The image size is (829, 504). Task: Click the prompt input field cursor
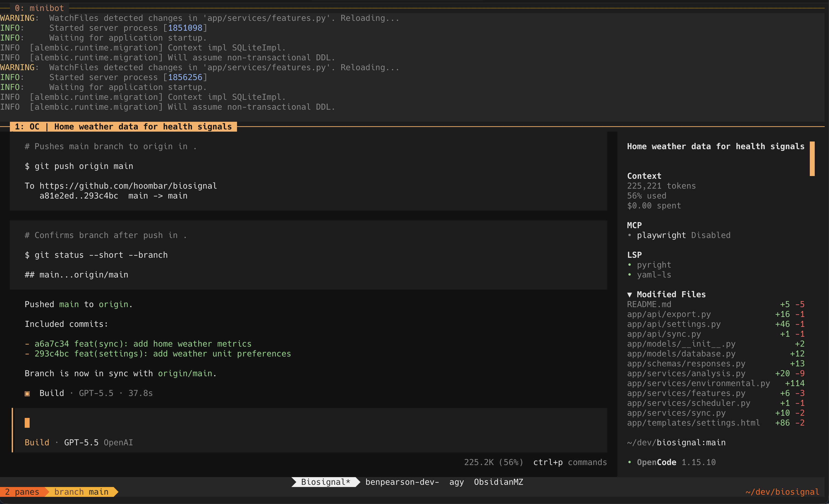point(27,423)
